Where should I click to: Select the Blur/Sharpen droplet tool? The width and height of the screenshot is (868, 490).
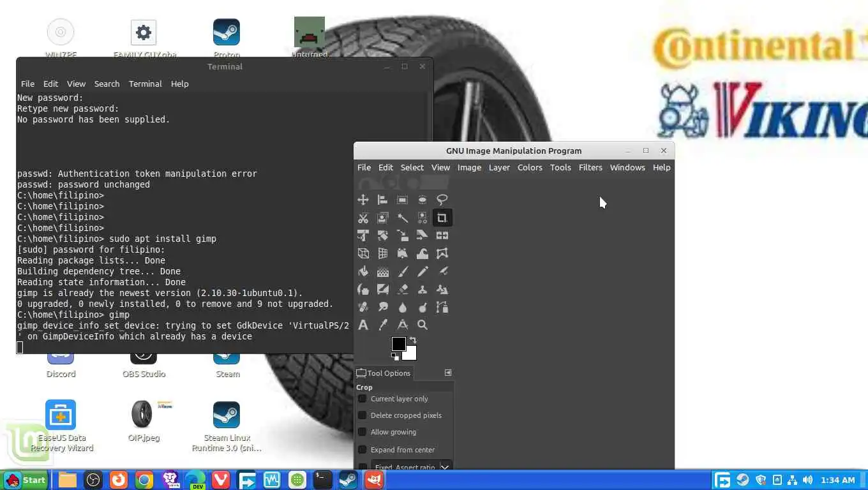403,307
